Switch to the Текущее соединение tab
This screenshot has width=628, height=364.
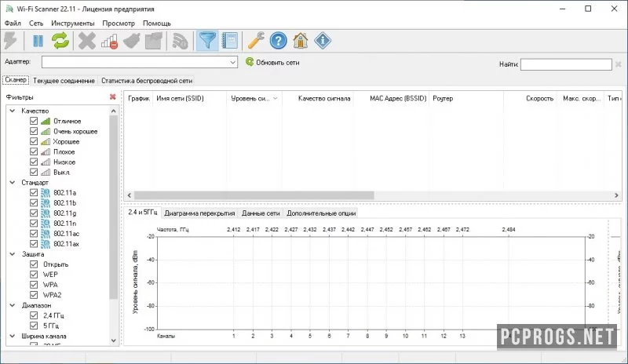[x=64, y=81]
